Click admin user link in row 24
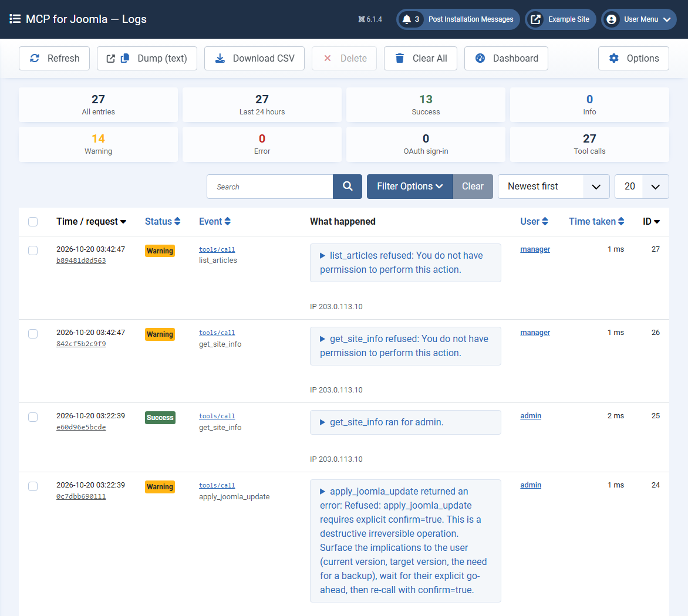The width and height of the screenshot is (688, 616). coord(531,485)
